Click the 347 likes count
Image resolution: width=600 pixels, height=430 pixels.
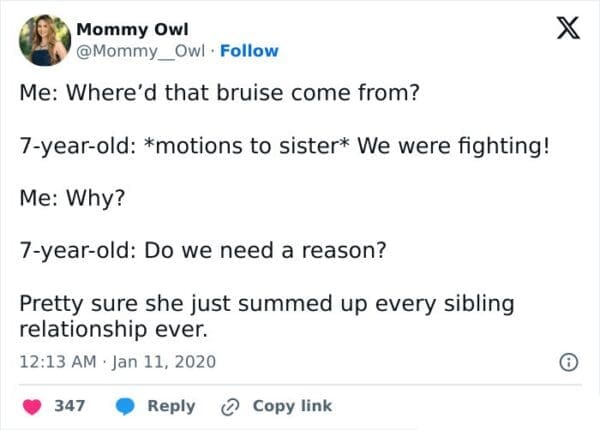point(68,406)
